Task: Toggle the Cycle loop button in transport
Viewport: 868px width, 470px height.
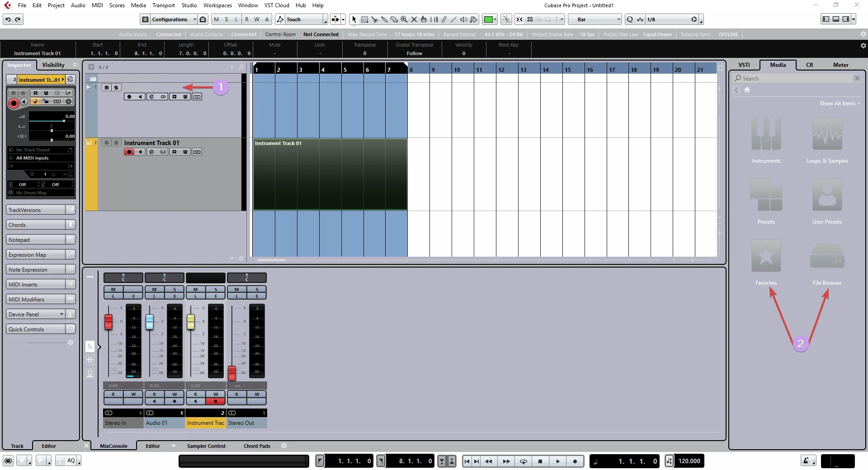Action: click(523, 461)
